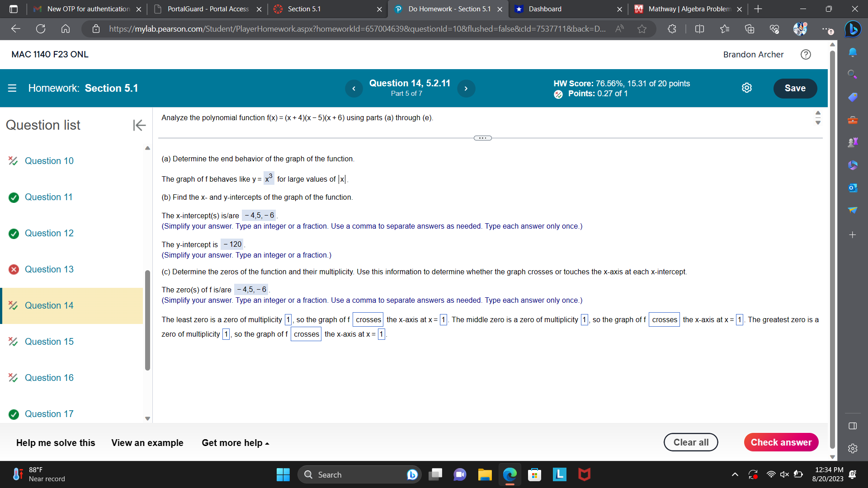This screenshot has height=488, width=868.
Task: Expand the Get more help menu
Action: [235, 443]
